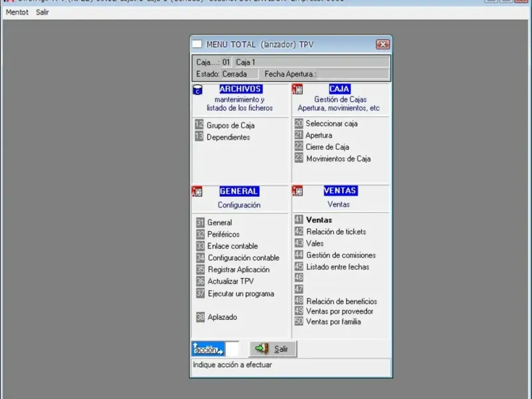Screen dimensions: 532x399
Task: Select the VENTAS header label
Action: pyautogui.click(x=340, y=191)
